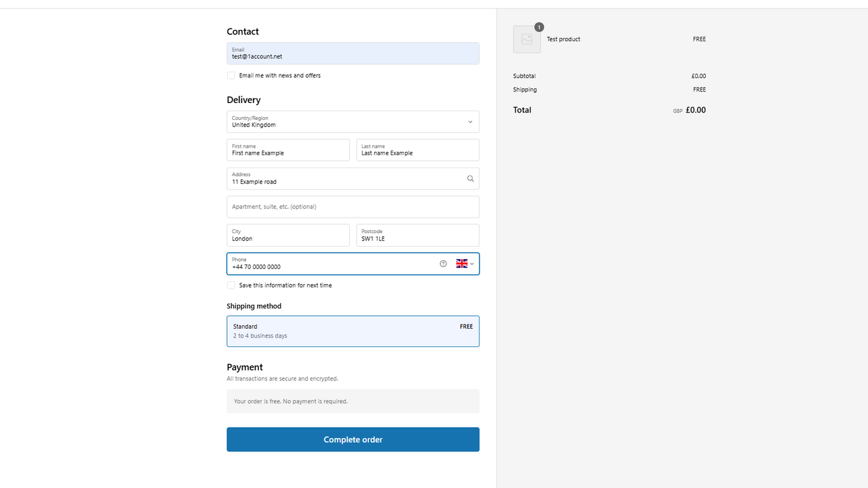Click the Address field with 11 Example road
Screen dimensions: 868x488
pyautogui.click(x=353, y=179)
